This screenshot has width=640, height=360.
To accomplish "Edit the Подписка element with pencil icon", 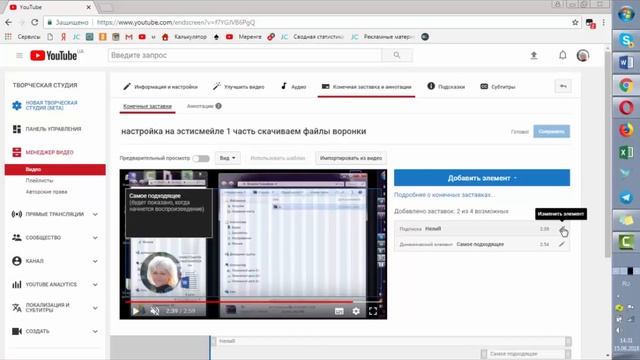I will (x=562, y=229).
